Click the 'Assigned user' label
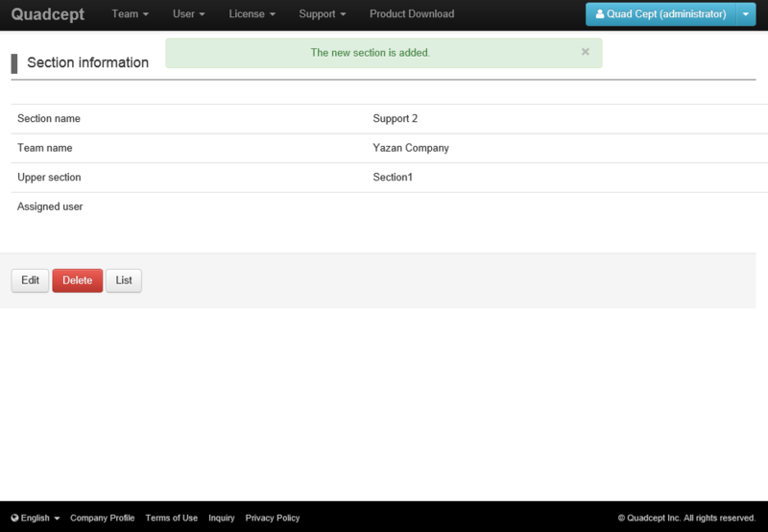 [x=50, y=206]
